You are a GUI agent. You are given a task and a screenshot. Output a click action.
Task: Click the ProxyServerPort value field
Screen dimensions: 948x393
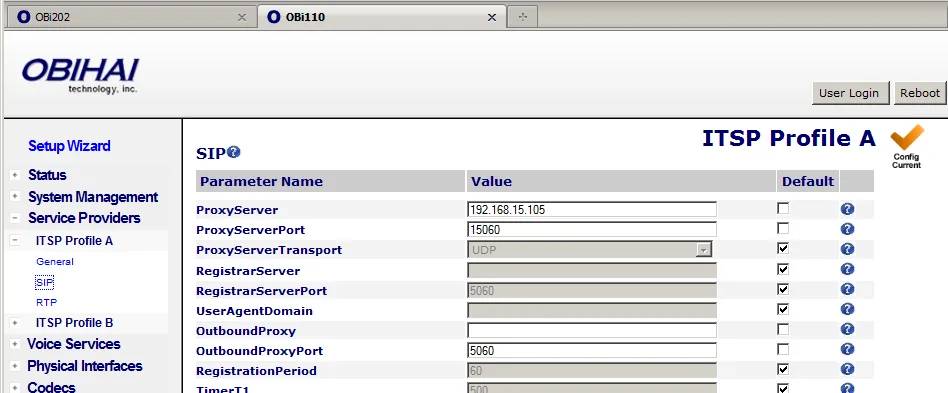pos(592,229)
